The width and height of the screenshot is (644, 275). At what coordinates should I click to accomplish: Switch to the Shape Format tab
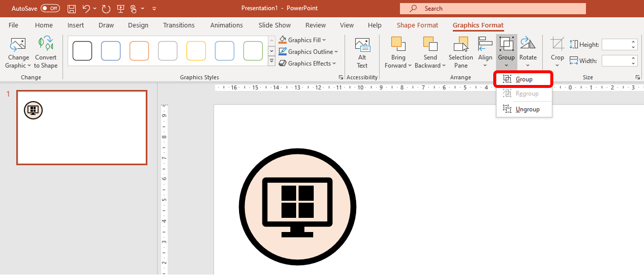[x=417, y=25]
